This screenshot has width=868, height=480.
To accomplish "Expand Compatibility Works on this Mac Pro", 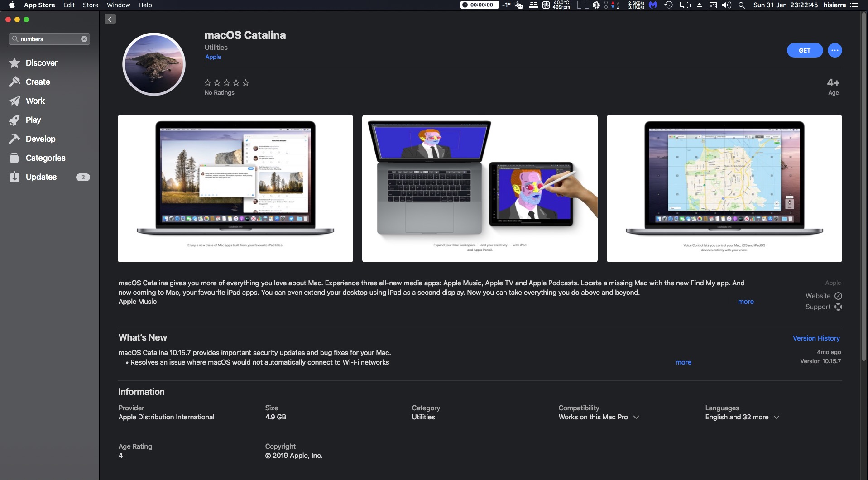I will tap(599, 417).
